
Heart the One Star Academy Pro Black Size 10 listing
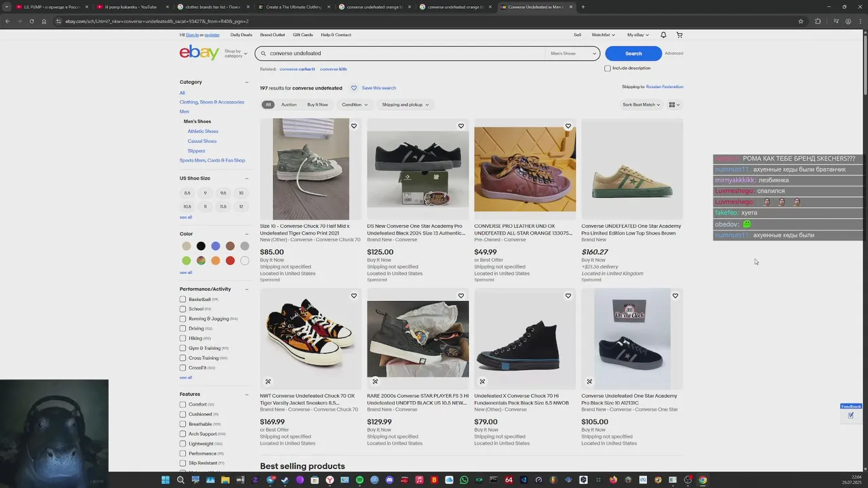pyautogui.click(x=675, y=296)
